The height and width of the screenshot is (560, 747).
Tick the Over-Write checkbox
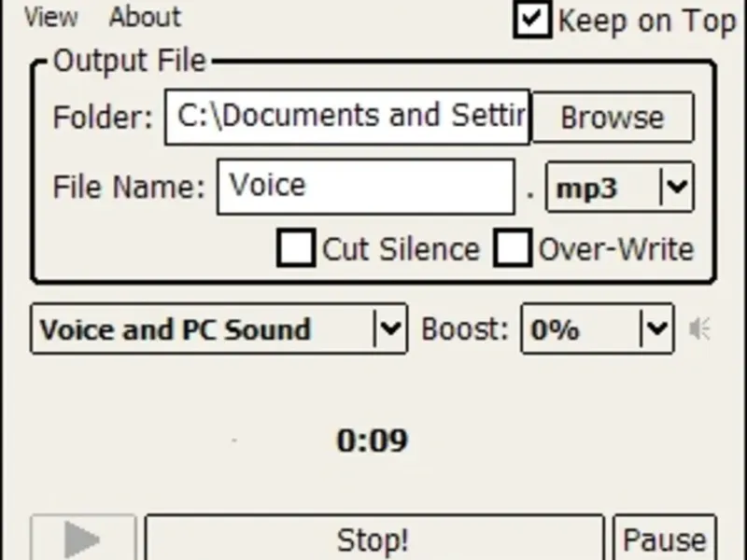[513, 249]
